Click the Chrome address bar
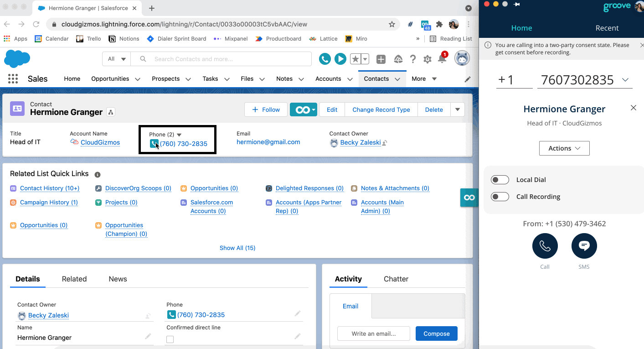 pyautogui.click(x=223, y=24)
